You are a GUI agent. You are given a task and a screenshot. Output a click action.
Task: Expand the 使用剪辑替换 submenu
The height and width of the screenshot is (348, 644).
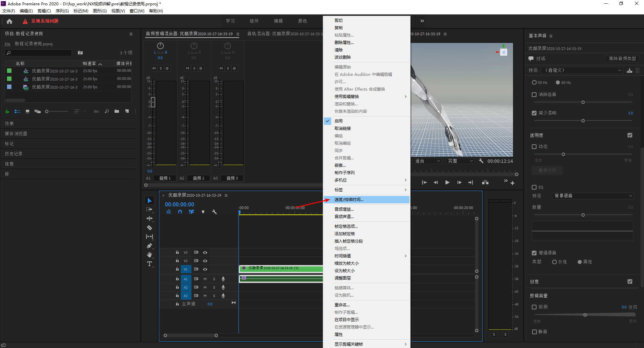(x=367, y=97)
